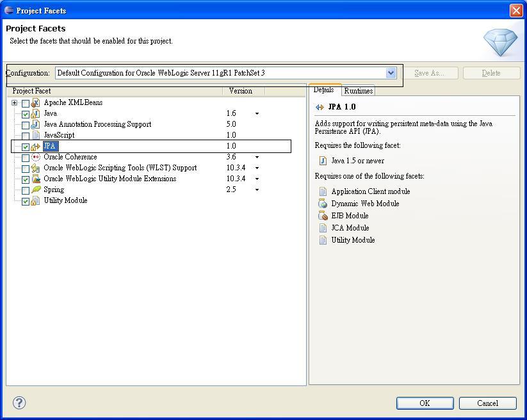Enable the Apache XMLBeans checkbox
The width and height of the screenshot is (527, 420).
pos(26,103)
